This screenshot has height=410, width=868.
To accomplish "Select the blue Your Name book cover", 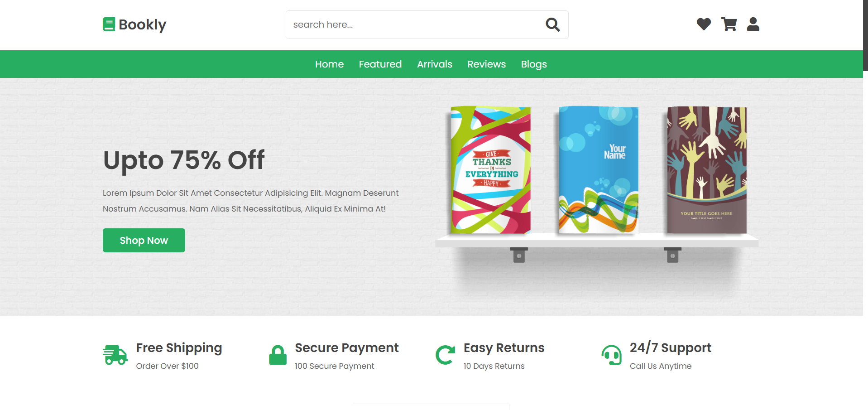I will pos(598,170).
